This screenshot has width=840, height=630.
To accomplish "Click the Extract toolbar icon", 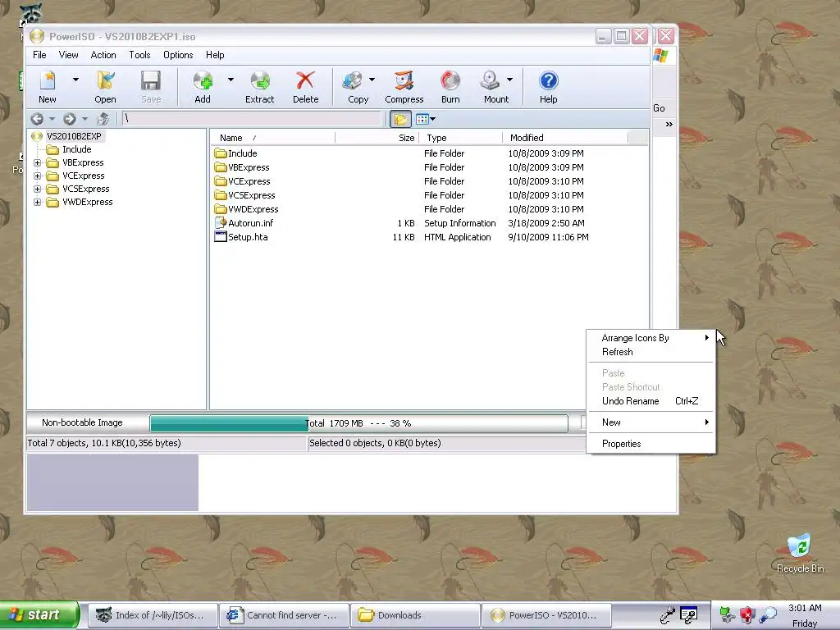I will [260, 81].
